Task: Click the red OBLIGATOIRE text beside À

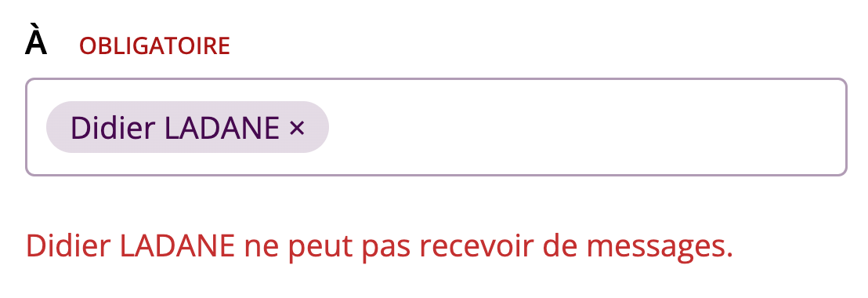Action: coord(154,46)
